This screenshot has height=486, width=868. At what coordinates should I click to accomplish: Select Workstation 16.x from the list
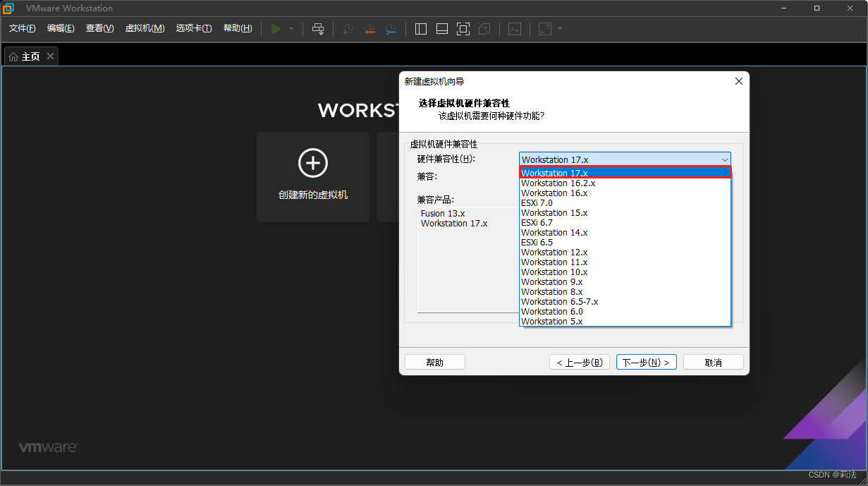[625, 193]
